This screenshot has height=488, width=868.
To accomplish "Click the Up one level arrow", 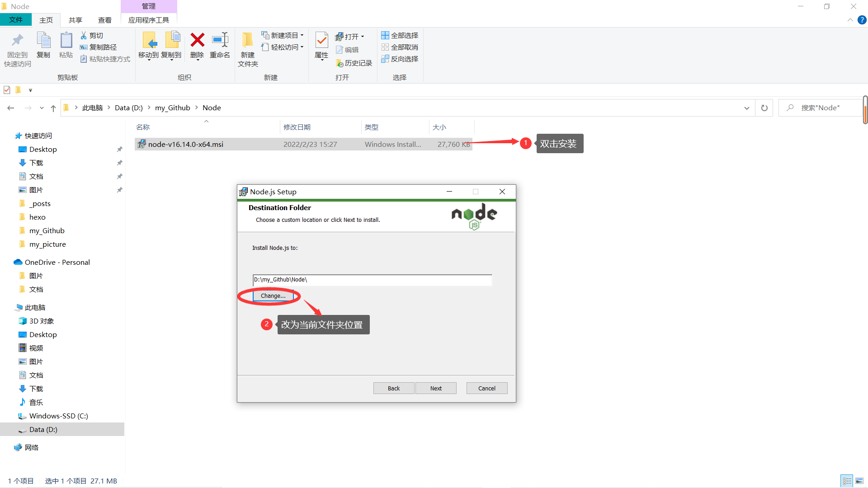I will (53, 108).
